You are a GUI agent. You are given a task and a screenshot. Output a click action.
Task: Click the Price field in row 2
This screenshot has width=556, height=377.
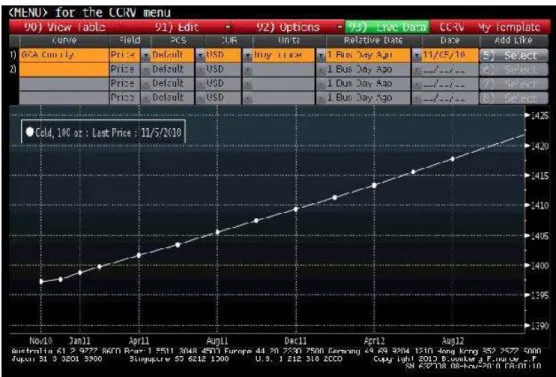tap(125, 70)
